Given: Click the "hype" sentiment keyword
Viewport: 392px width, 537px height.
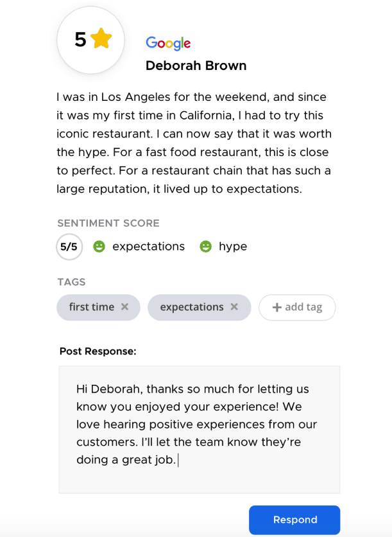Looking at the screenshot, I should (x=233, y=246).
